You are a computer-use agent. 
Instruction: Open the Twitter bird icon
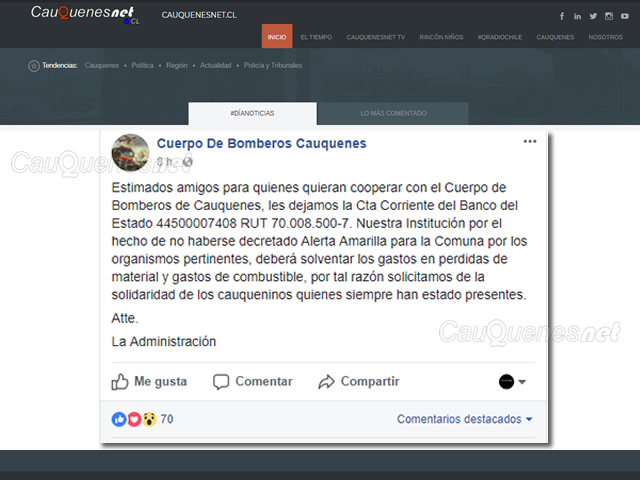[593, 16]
